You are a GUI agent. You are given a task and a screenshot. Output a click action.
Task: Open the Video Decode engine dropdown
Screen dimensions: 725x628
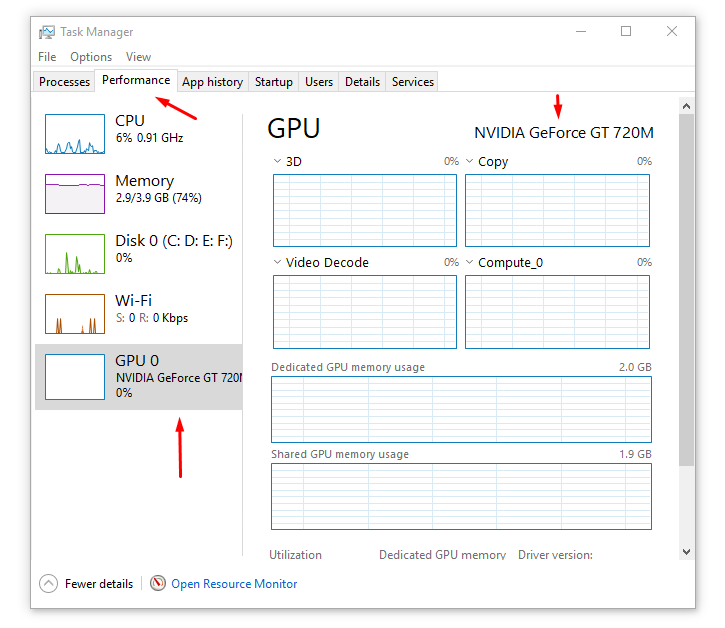277,262
